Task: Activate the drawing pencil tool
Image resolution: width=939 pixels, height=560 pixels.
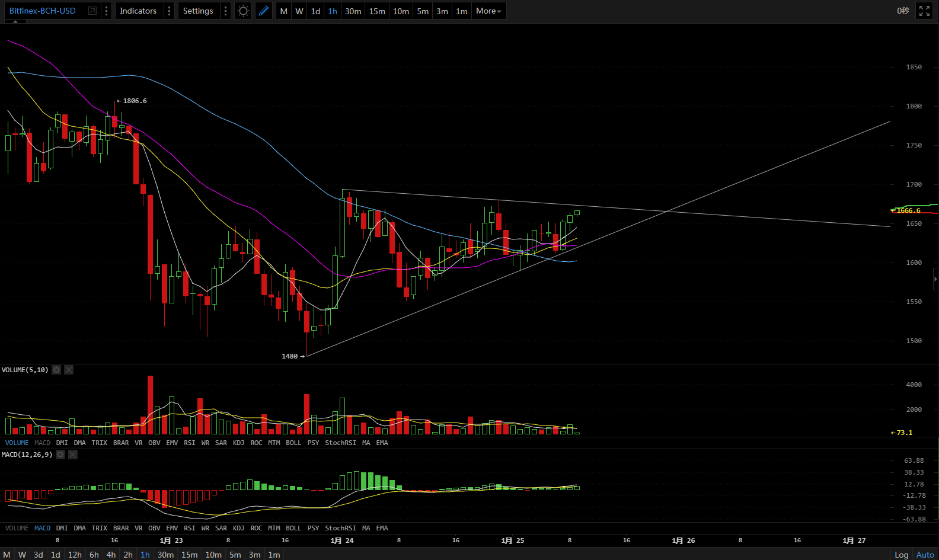Action: [x=264, y=11]
